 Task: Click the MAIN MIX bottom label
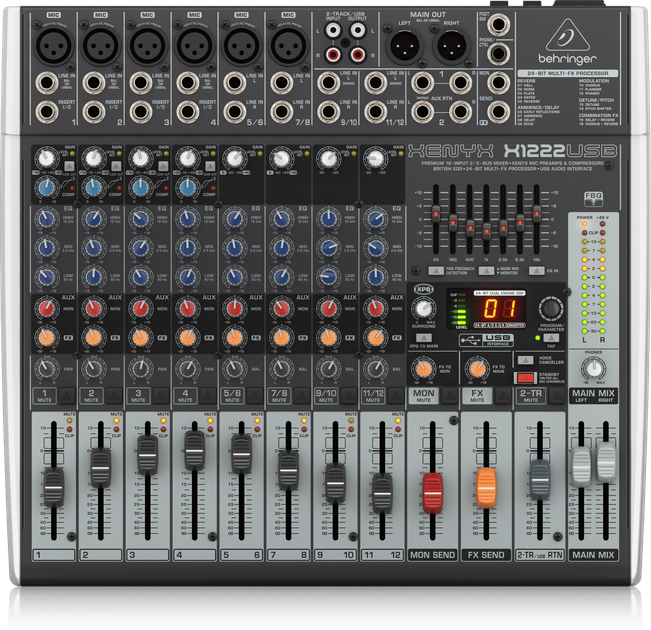pos(593,555)
